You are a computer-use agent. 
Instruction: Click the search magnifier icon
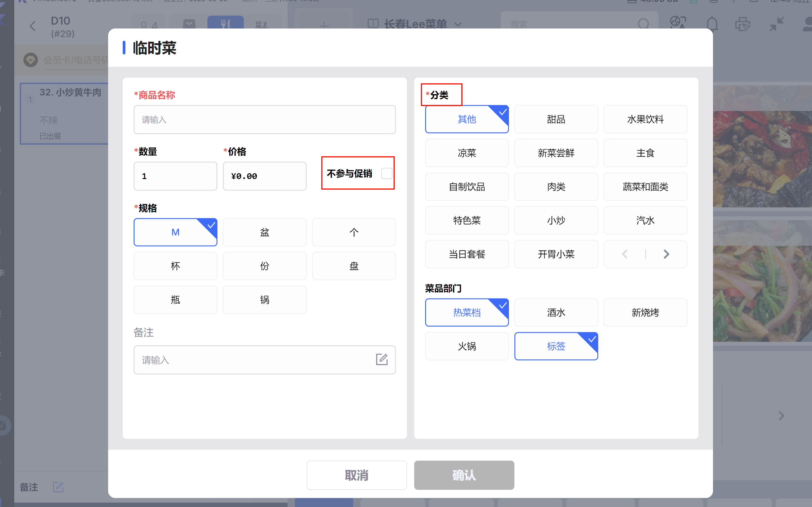tap(643, 24)
